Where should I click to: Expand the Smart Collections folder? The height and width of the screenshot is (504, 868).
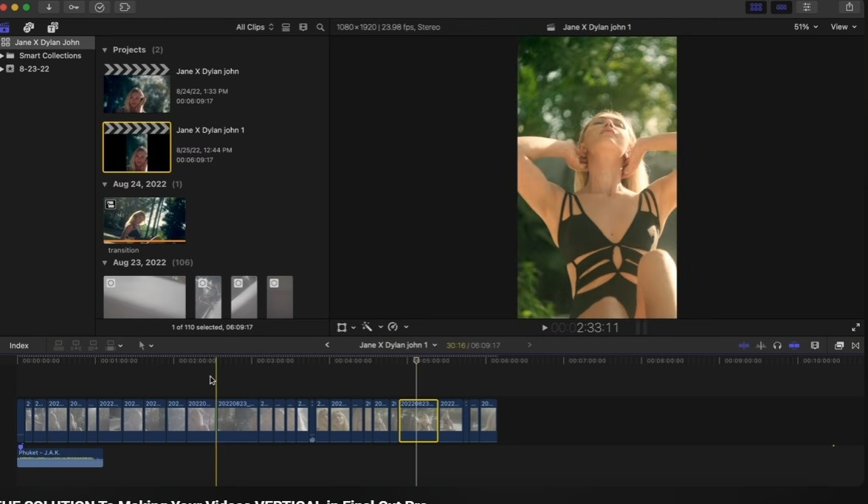pyautogui.click(x=2, y=55)
